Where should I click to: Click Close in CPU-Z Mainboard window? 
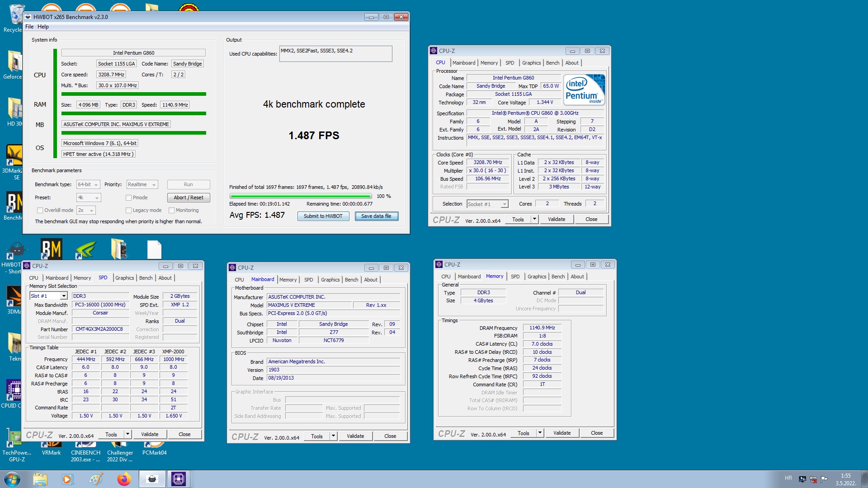point(390,436)
